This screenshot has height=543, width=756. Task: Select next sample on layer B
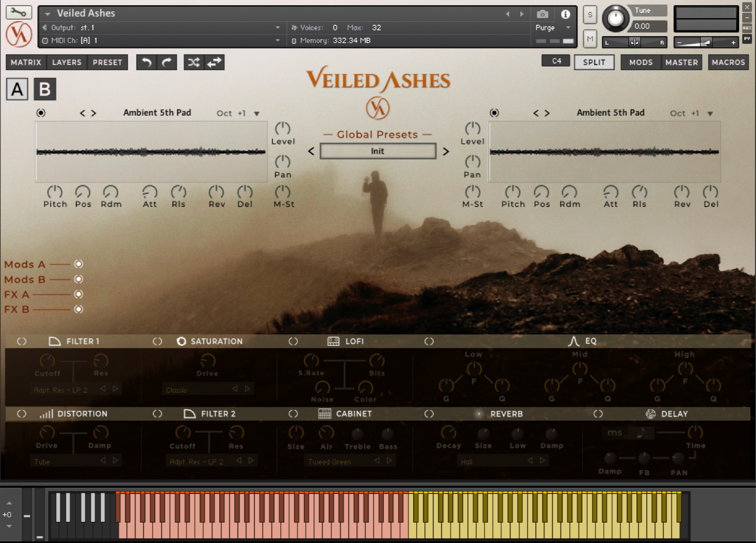(x=547, y=113)
